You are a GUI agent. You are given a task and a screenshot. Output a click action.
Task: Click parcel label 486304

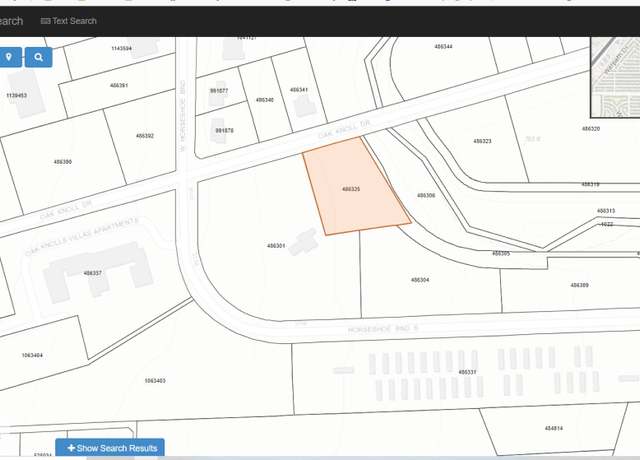point(420,280)
